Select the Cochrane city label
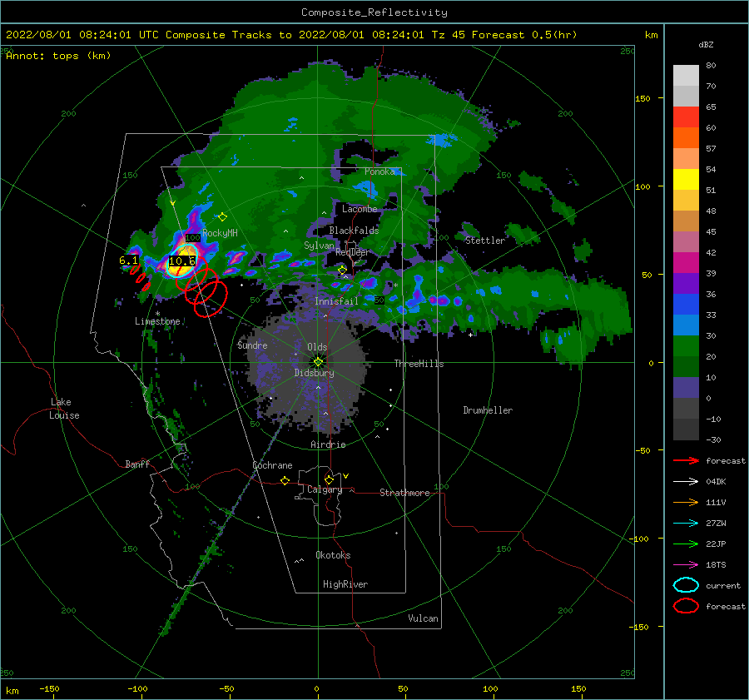The image size is (749, 700). point(272,465)
